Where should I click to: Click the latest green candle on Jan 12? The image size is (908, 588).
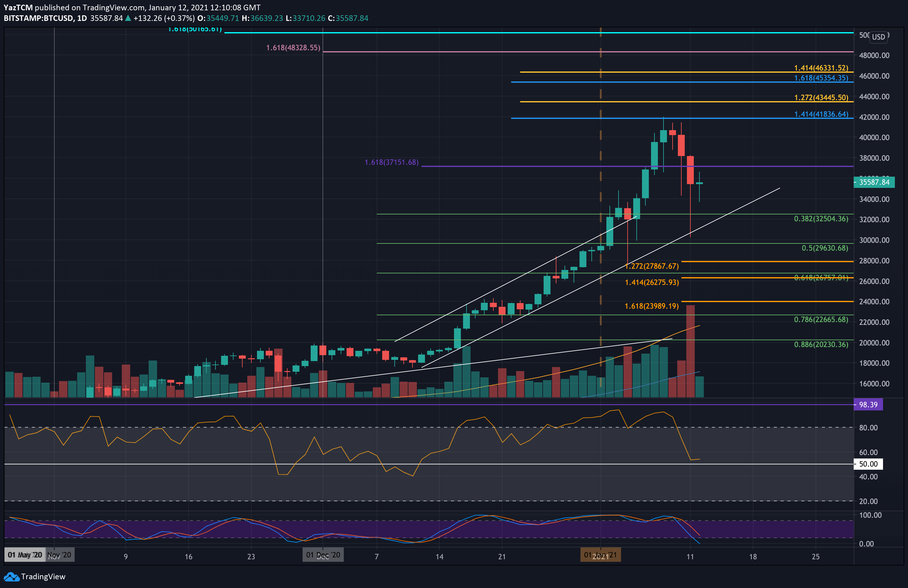tap(699, 184)
